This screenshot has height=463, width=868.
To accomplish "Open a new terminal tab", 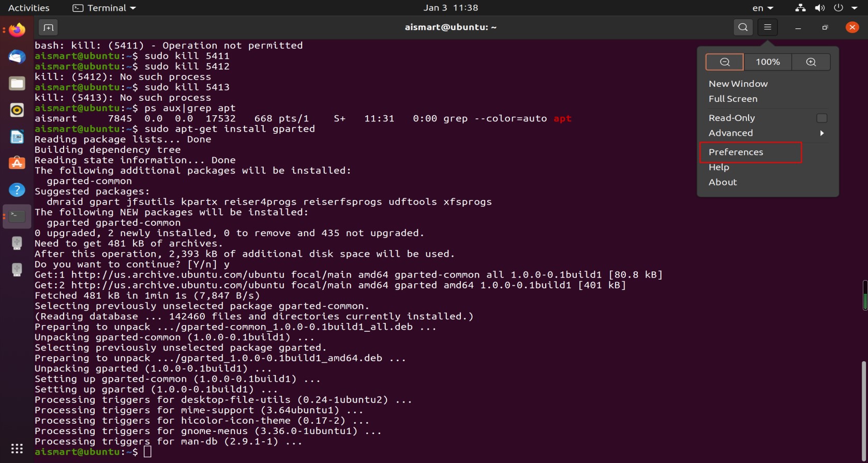I will pyautogui.click(x=48, y=27).
